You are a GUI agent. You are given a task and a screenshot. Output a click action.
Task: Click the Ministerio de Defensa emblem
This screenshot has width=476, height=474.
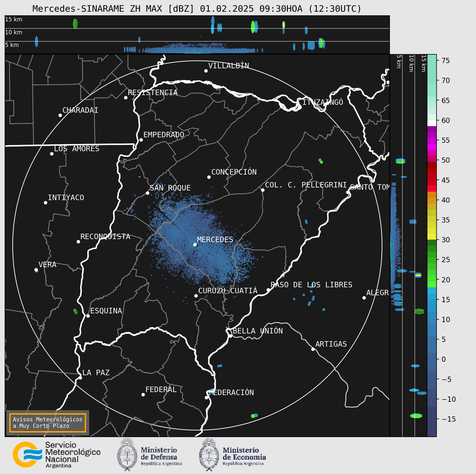click(127, 455)
